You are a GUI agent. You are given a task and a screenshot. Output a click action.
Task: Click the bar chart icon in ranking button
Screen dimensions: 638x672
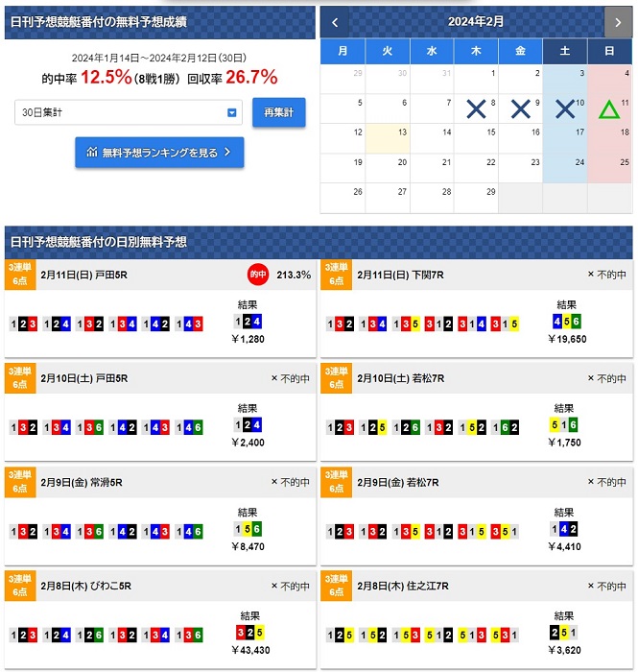point(91,153)
